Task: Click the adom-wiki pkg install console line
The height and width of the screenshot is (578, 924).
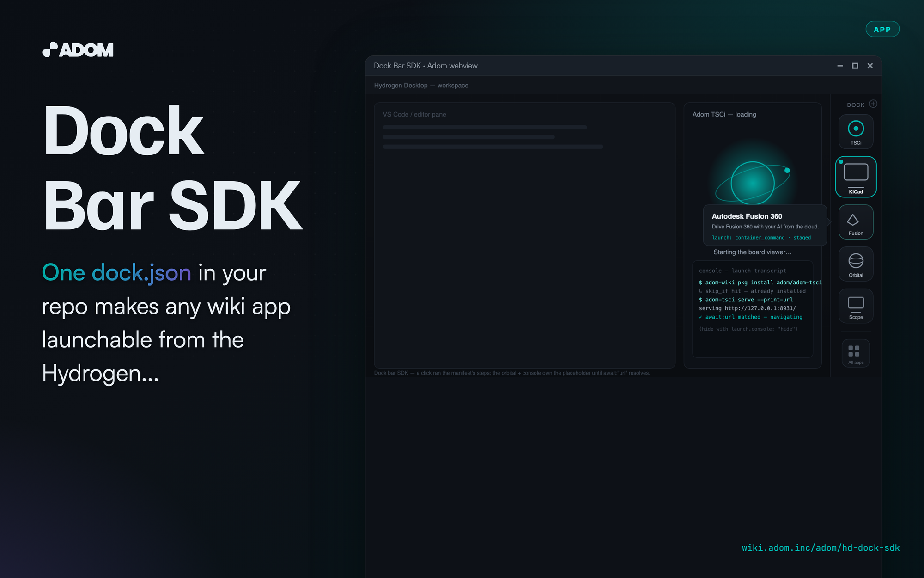Action: click(760, 283)
